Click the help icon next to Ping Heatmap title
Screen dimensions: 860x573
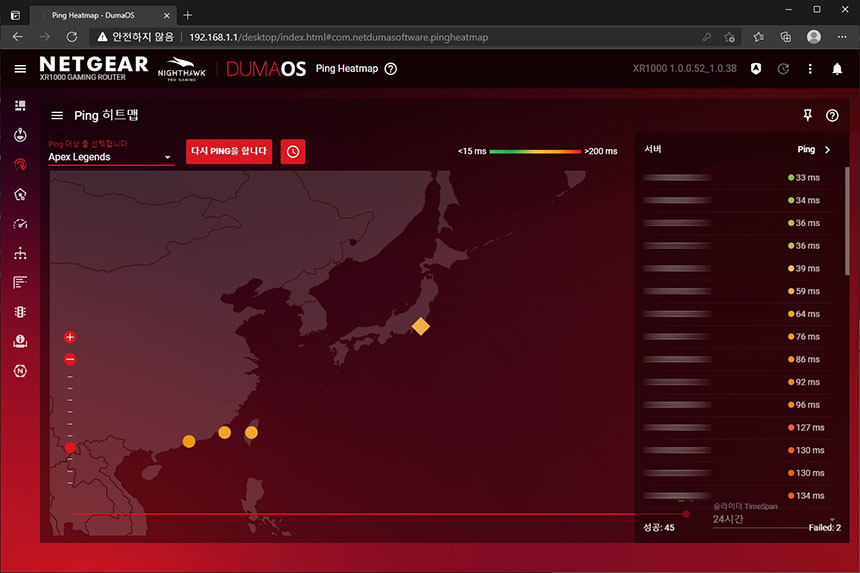391,69
